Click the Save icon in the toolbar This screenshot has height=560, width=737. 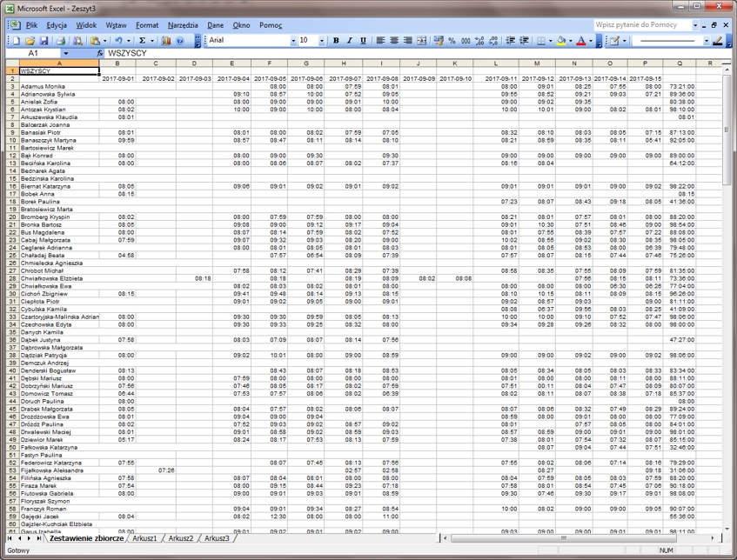(x=44, y=41)
